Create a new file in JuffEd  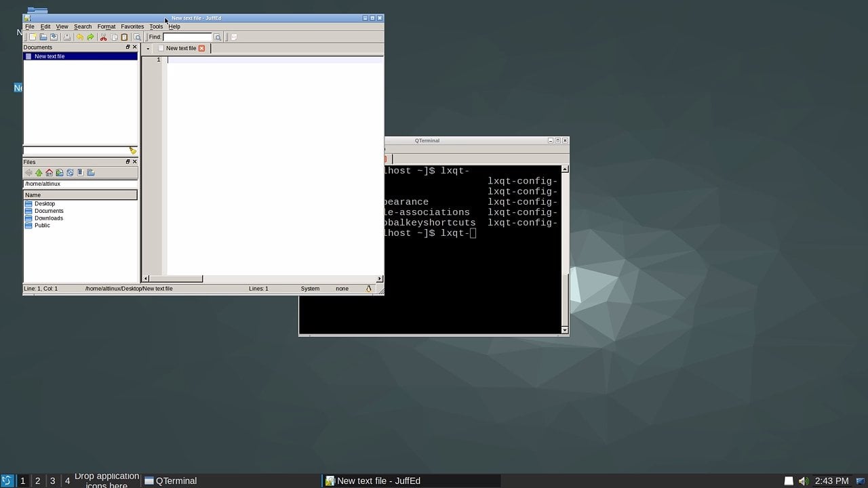pyautogui.click(x=33, y=37)
